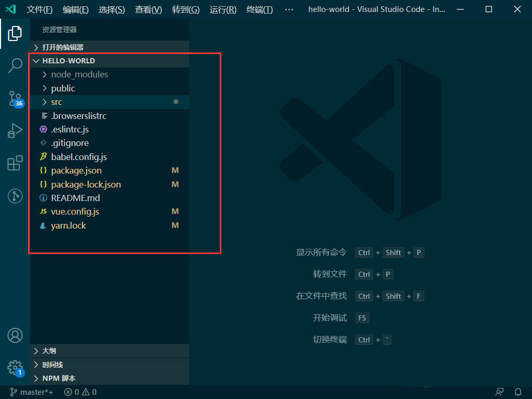This screenshot has width=532, height=399.
Task: Open the 文件 menu
Action: [40, 9]
